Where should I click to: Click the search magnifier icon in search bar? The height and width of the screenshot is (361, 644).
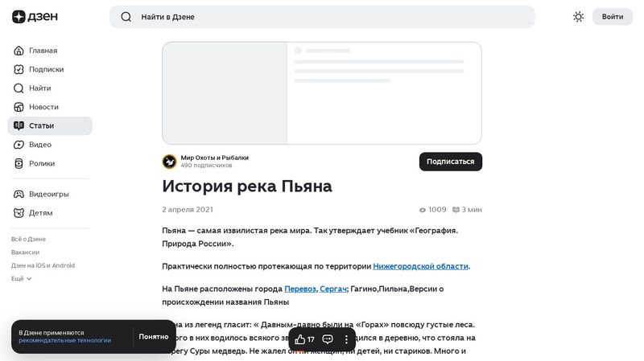(x=126, y=17)
